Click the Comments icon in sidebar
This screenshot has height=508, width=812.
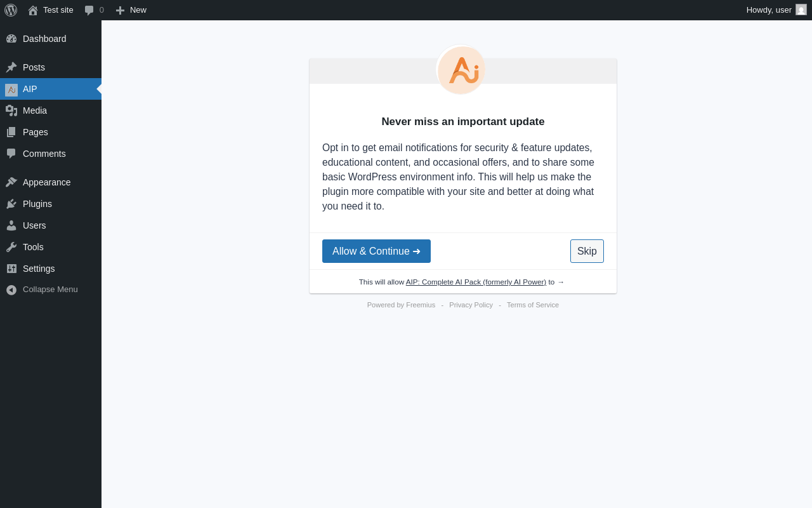click(11, 154)
